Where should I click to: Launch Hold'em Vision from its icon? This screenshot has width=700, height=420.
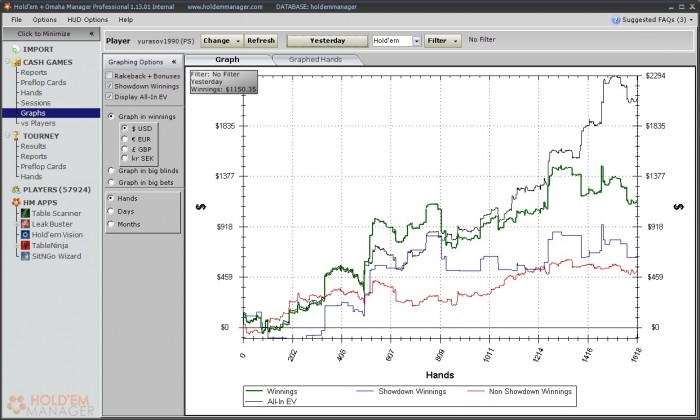point(23,235)
